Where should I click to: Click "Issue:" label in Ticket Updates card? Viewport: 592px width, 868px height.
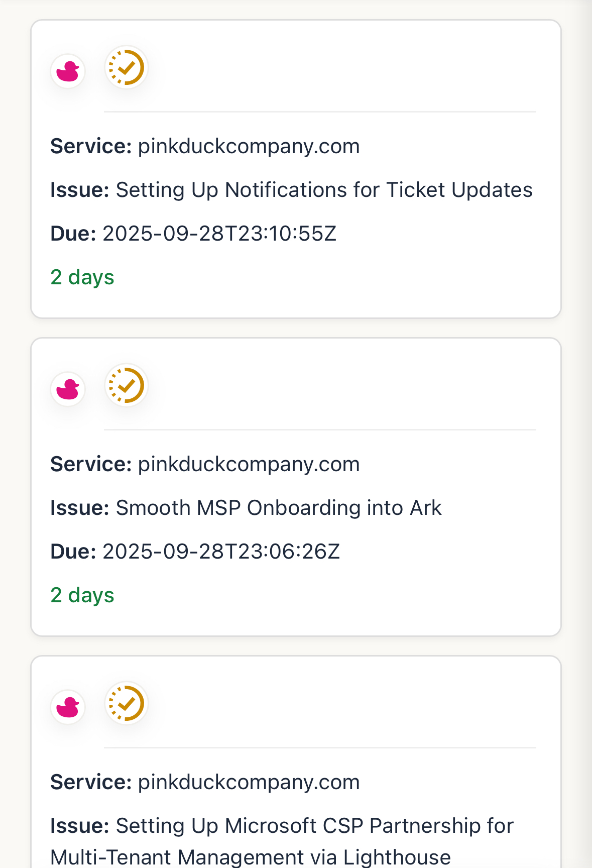tap(80, 190)
